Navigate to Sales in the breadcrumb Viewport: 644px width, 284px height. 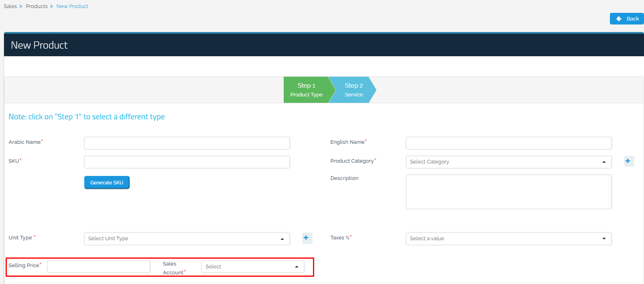(10, 6)
